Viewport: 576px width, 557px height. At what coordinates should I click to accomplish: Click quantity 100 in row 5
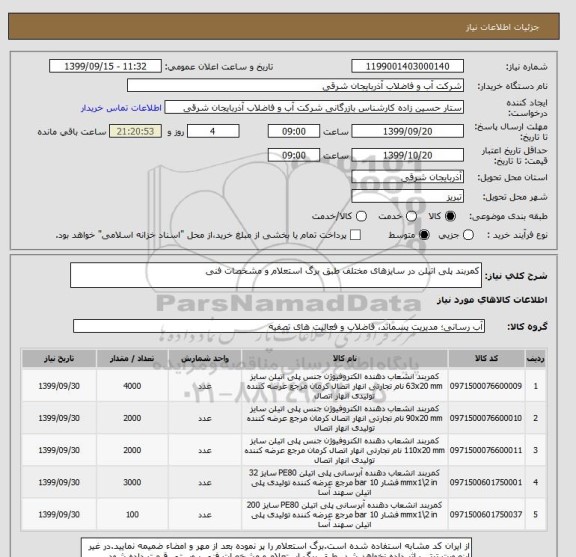(x=132, y=515)
